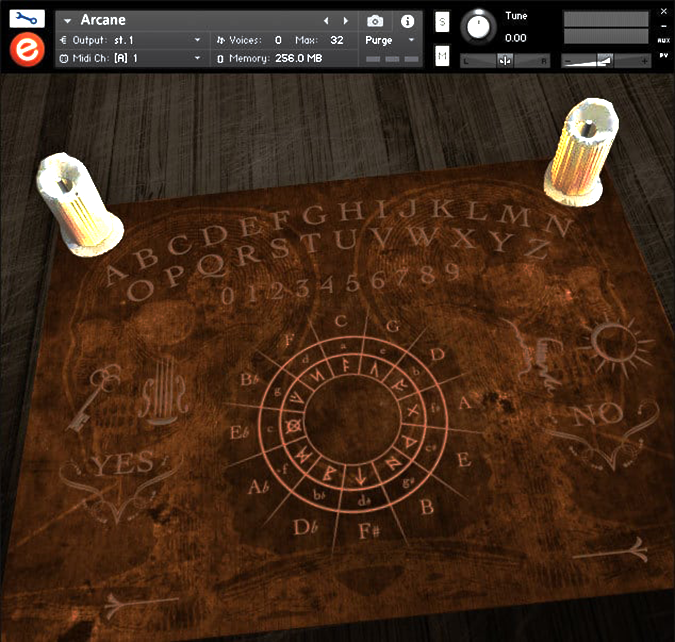Click the number 0 on the board
The width and height of the screenshot is (675, 642).
227,296
